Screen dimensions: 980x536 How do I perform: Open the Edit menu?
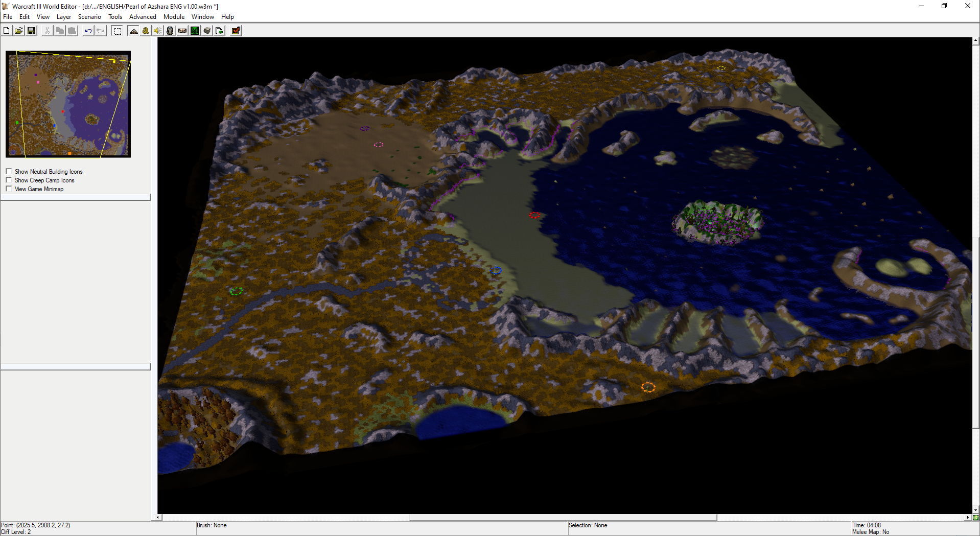point(25,17)
